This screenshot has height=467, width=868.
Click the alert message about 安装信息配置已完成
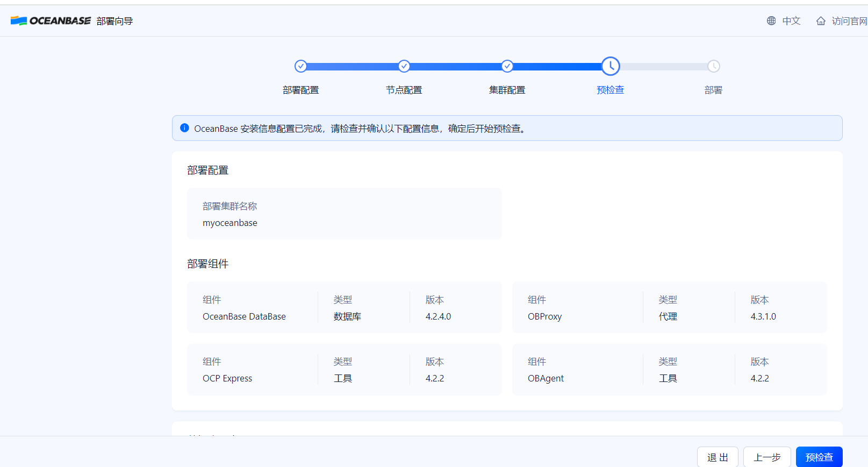[360, 129]
